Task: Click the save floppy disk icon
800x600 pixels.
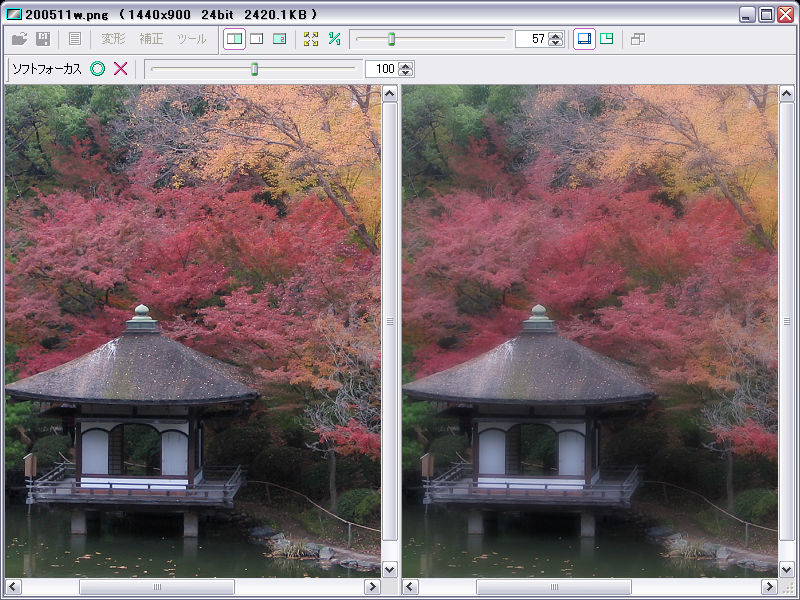Action: (43, 39)
